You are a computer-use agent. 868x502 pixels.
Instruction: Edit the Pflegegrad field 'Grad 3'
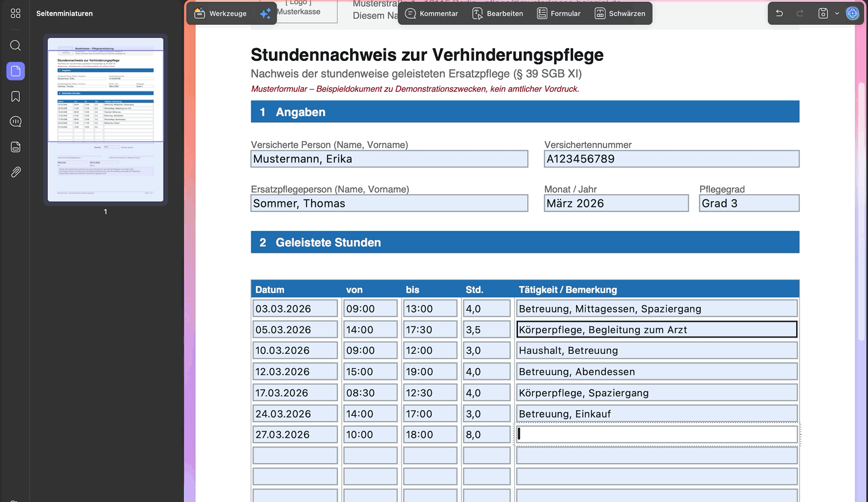[x=749, y=203]
